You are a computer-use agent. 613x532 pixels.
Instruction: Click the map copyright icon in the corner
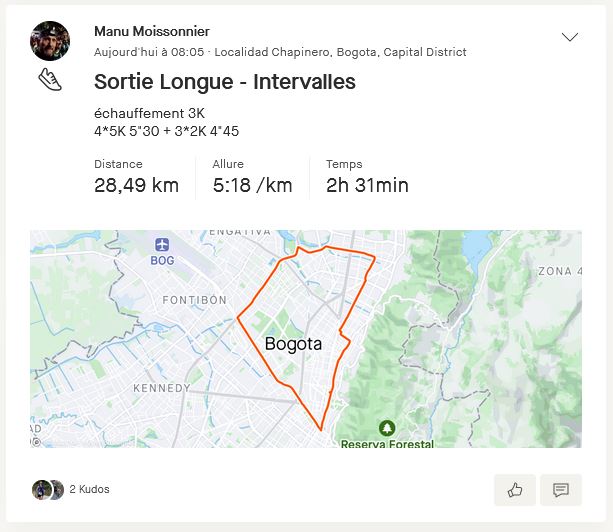[36, 441]
